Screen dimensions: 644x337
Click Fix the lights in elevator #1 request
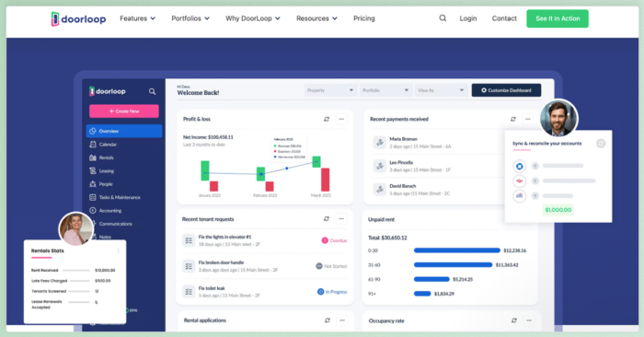coord(224,238)
